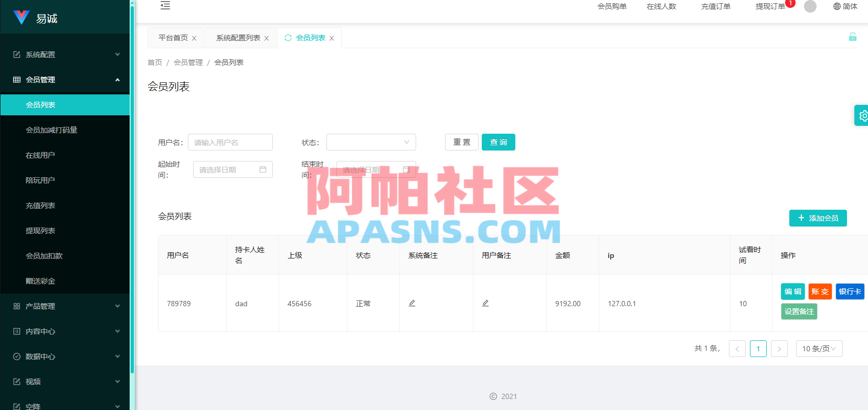Refresh the 会员列表 tab via reload icon
The image size is (868, 410).
point(288,38)
